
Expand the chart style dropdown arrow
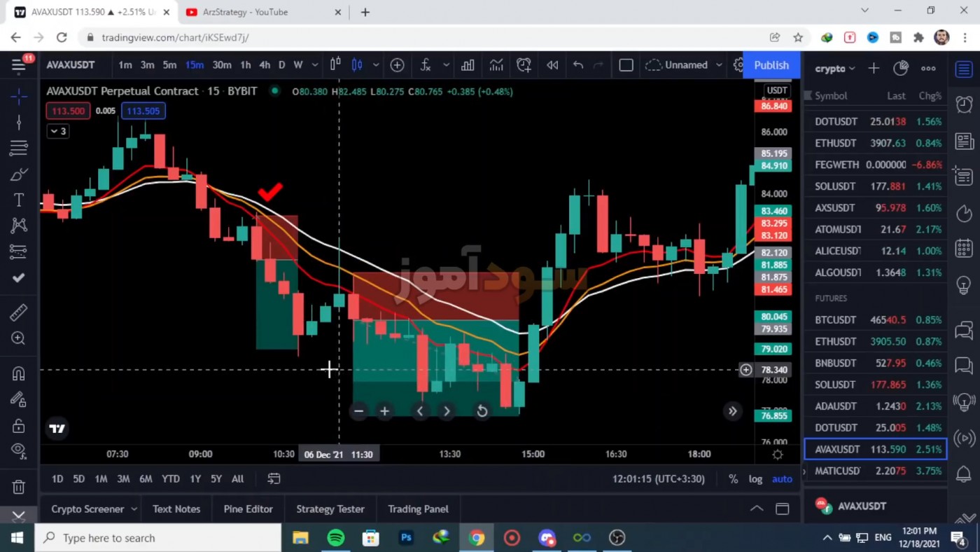coord(376,65)
